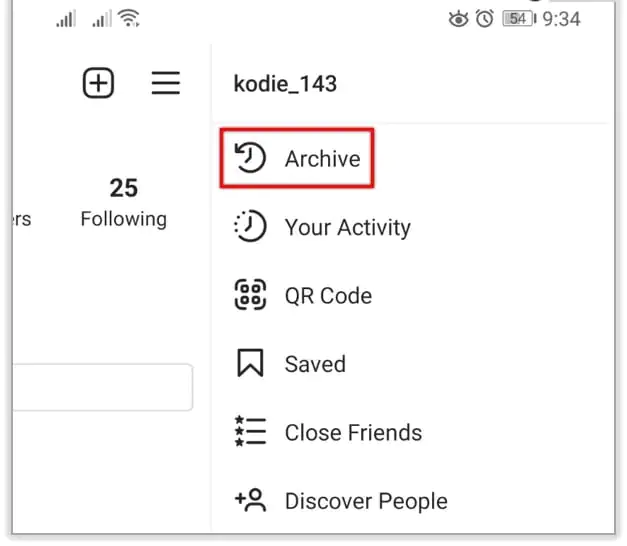Click the Your Activity clock icon

click(x=250, y=226)
